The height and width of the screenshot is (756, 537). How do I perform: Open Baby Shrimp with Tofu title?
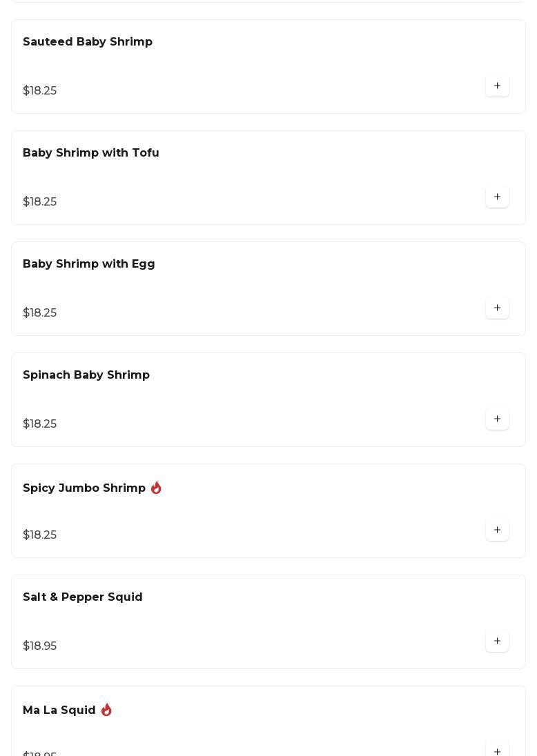click(91, 153)
